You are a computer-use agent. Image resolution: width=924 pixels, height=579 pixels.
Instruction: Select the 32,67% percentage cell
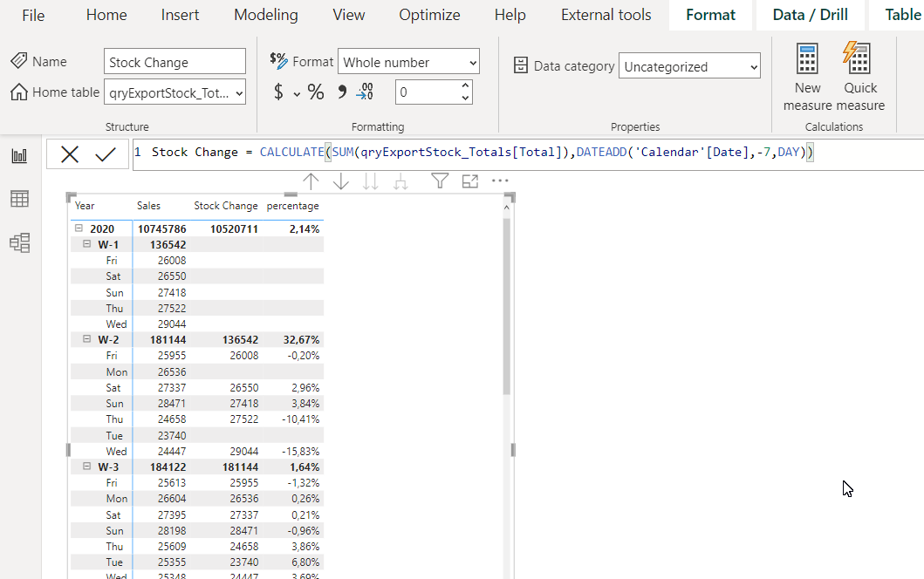[301, 340]
